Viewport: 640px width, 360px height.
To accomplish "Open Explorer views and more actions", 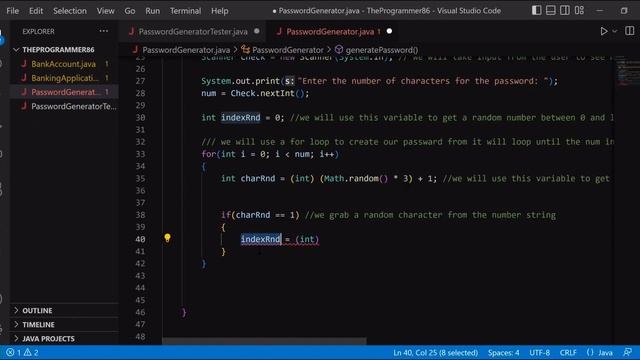I will click(104, 31).
